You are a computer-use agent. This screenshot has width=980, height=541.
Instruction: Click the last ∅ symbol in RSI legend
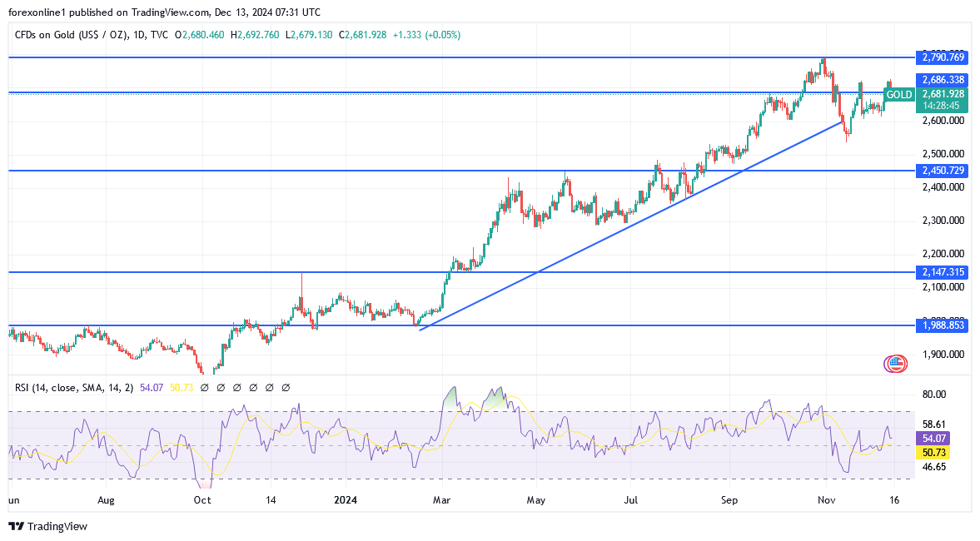tap(286, 387)
